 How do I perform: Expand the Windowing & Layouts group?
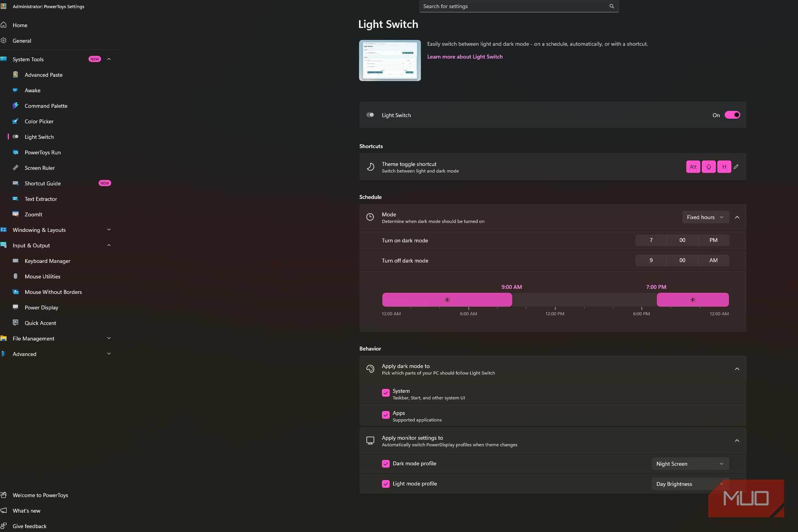point(109,230)
